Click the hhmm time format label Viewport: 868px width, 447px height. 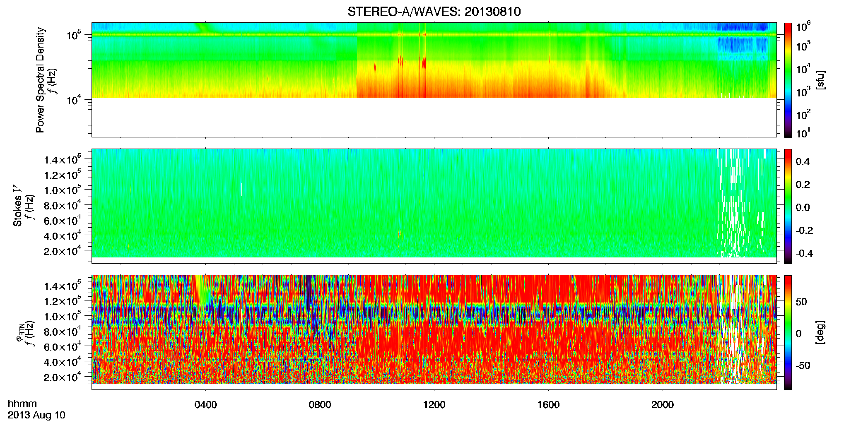(x=22, y=404)
